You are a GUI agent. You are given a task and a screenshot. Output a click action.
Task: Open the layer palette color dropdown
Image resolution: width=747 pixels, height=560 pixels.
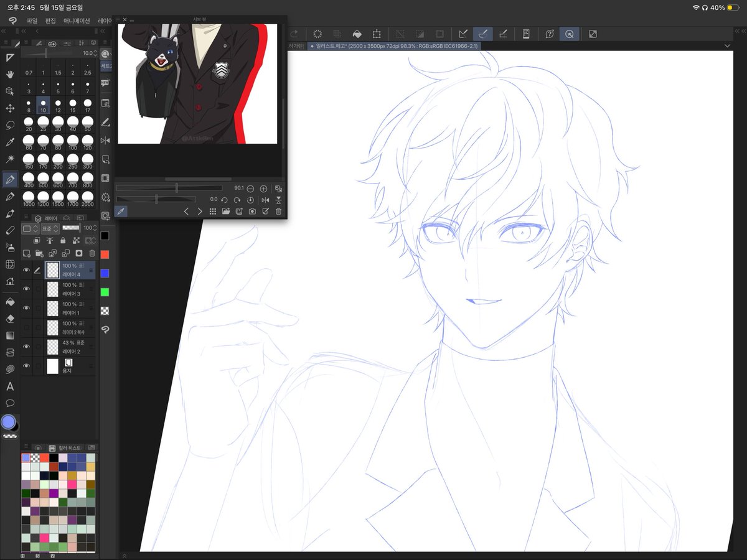click(x=29, y=228)
